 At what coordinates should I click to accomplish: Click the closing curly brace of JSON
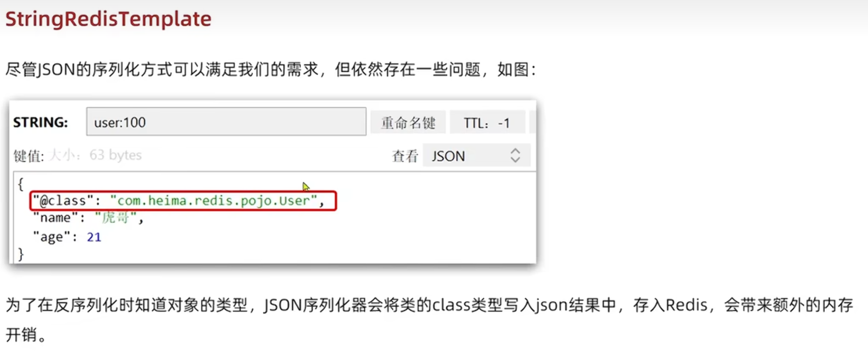20,254
